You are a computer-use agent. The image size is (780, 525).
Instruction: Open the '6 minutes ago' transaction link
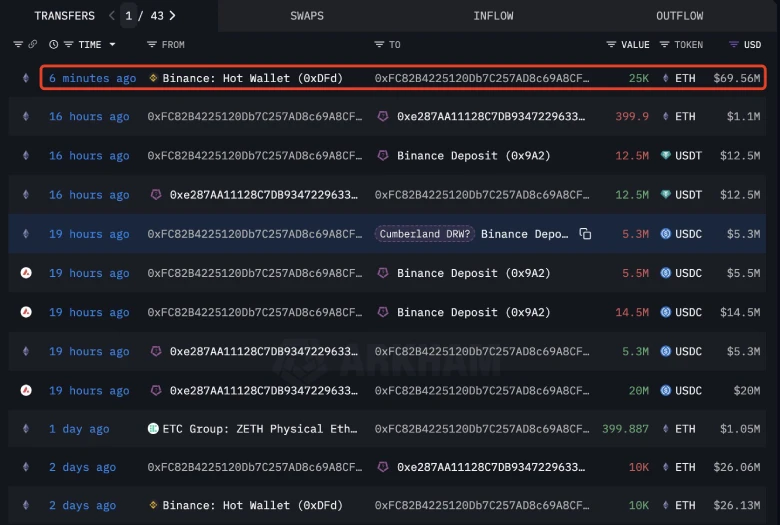(x=92, y=78)
